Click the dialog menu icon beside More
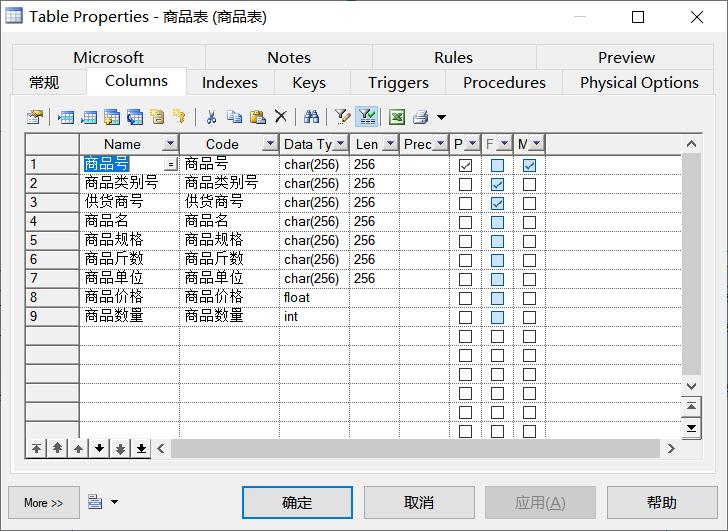 point(95,502)
